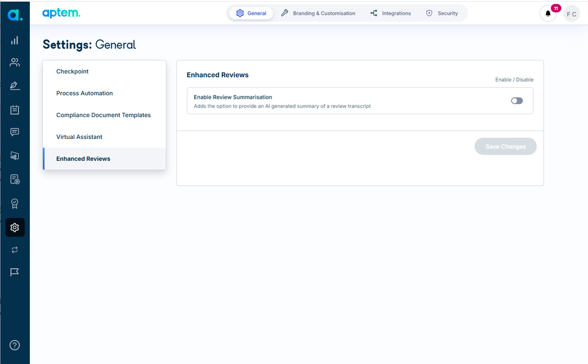Click the Enable Review Summarisation label
This screenshot has height=364, width=588.
coord(233,97)
